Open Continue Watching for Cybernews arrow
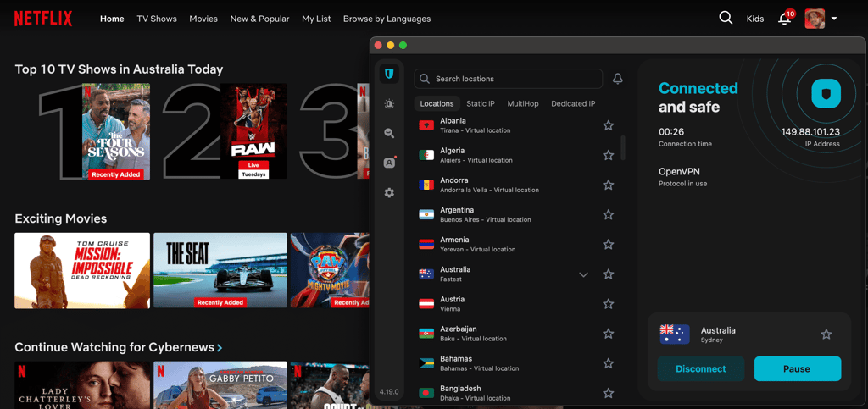Image resolution: width=868 pixels, height=409 pixels. click(x=220, y=348)
